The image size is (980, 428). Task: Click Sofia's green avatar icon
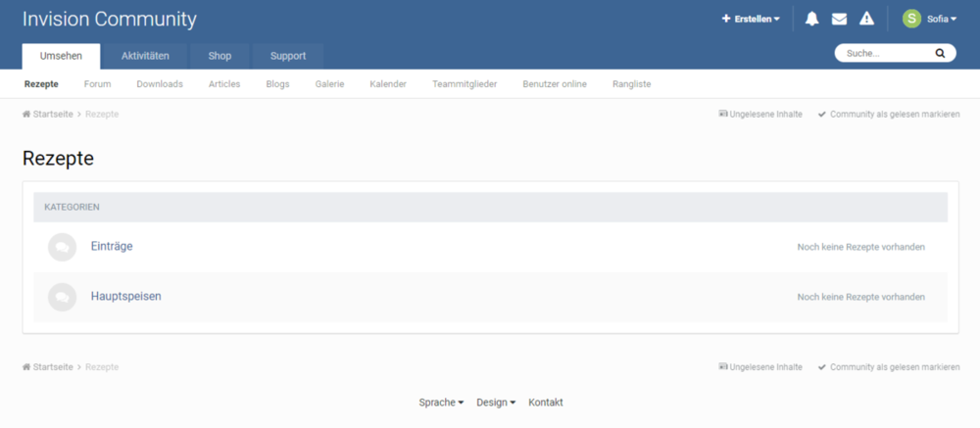(911, 19)
